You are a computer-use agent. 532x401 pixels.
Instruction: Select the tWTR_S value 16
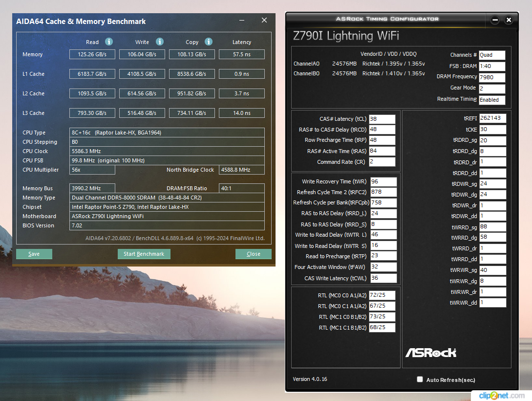(383, 245)
